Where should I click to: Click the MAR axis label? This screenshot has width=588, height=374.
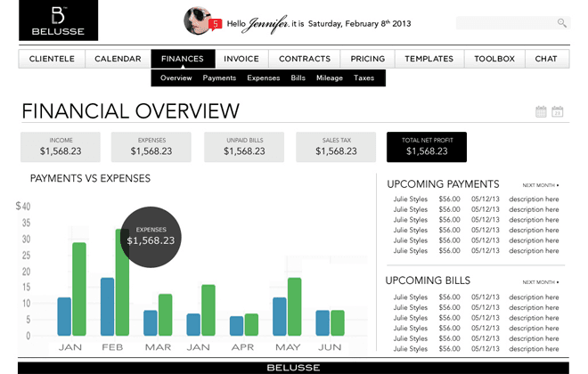click(158, 347)
